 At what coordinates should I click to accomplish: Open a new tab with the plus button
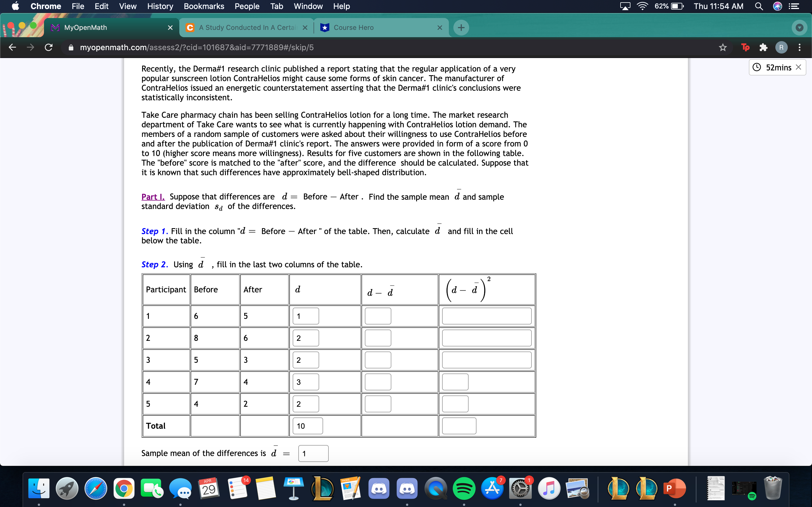(461, 28)
